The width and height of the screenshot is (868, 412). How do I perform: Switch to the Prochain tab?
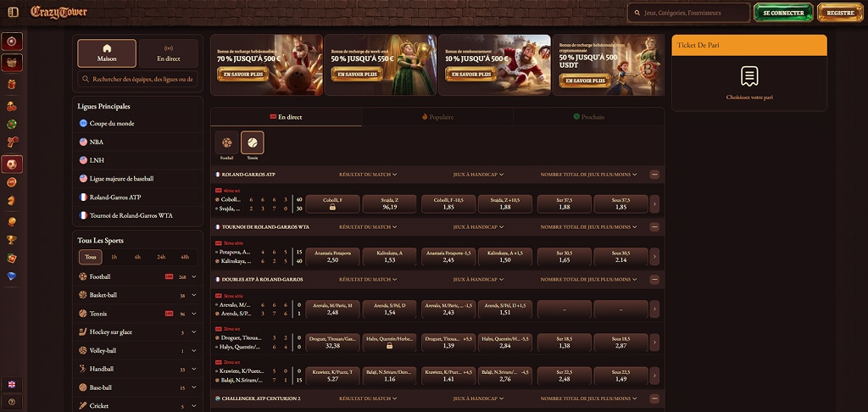[x=589, y=117]
